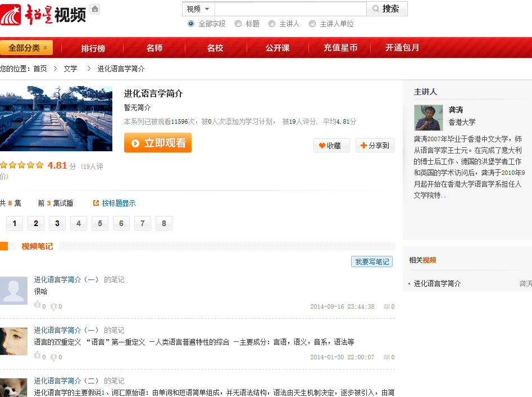Go to the 公开课 menu item
Viewport: 532px width, 397px height.
[278, 48]
